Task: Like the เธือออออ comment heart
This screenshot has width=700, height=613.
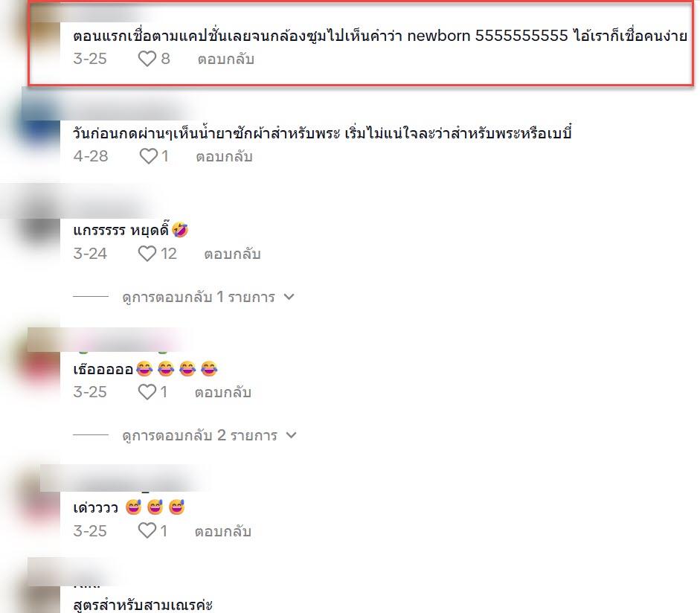Action: pyautogui.click(x=147, y=392)
